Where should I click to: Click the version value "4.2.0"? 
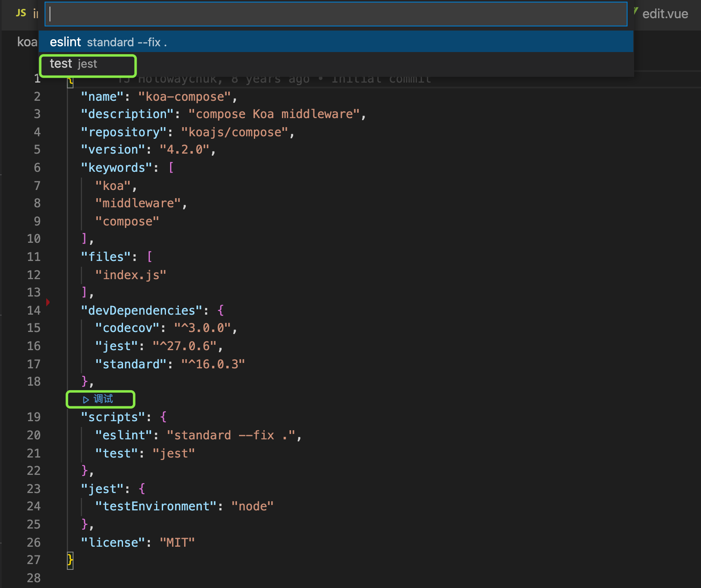[185, 149]
